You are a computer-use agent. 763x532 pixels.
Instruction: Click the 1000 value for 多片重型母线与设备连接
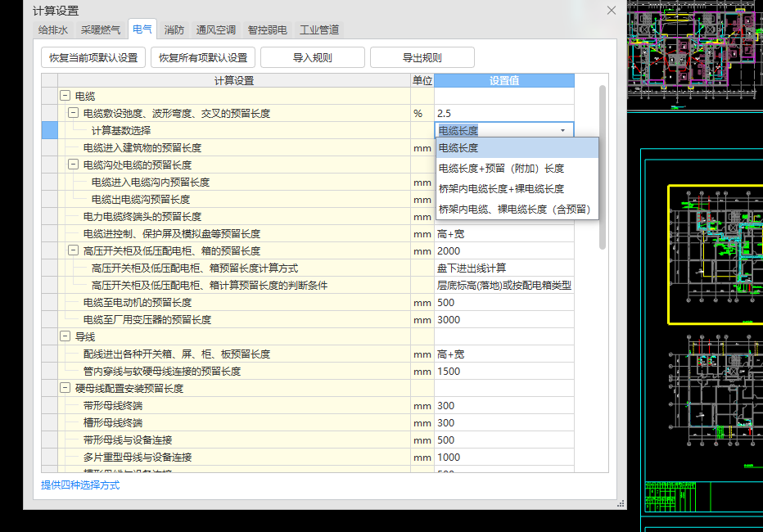pyautogui.click(x=504, y=458)
